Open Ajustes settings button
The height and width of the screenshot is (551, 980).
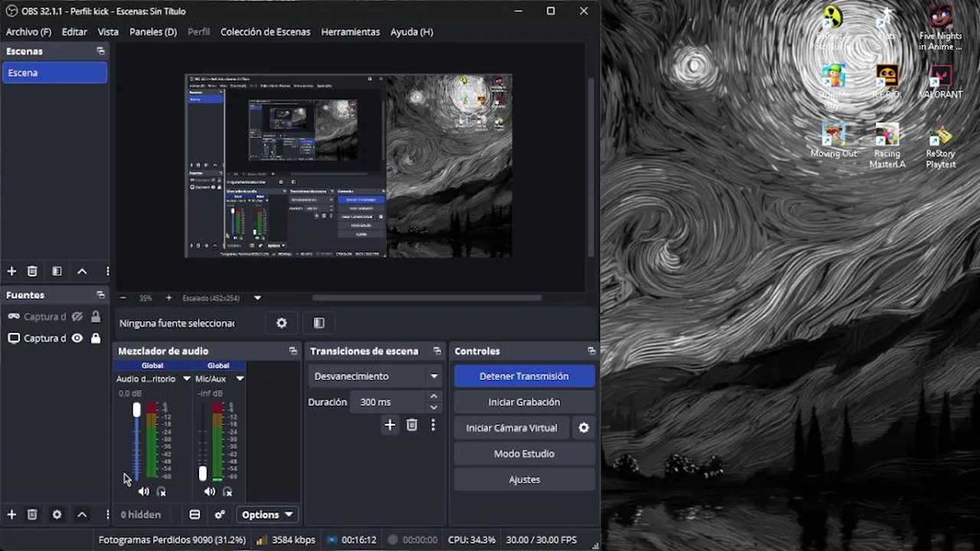(x=524, y=480)
